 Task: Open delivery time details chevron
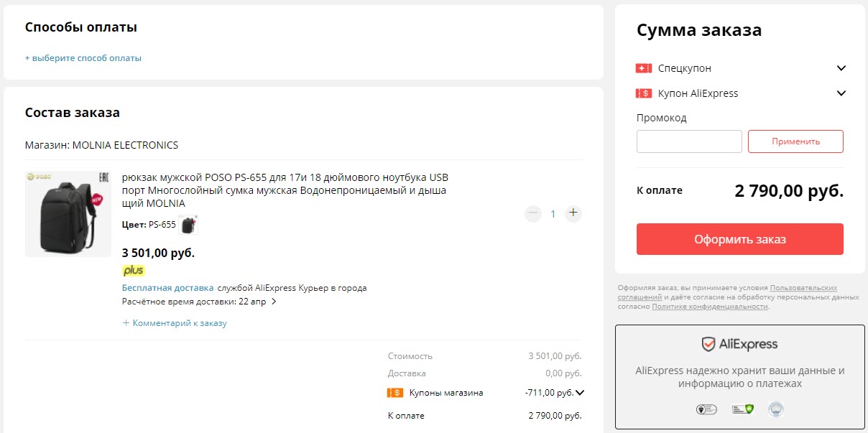(x=274, y=302)
